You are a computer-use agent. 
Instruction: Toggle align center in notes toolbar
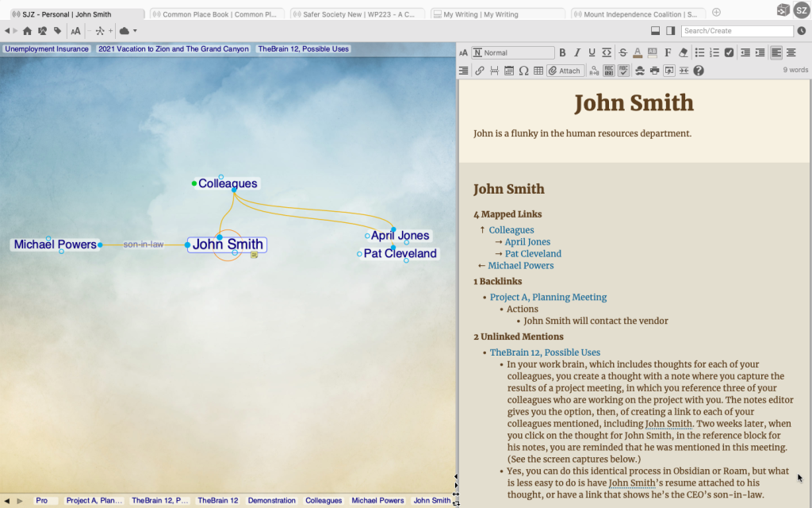(x=791, y=52)
